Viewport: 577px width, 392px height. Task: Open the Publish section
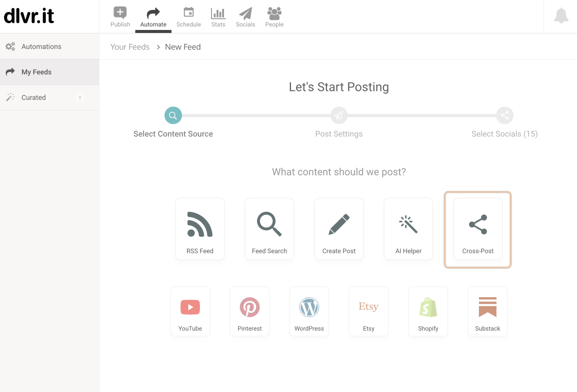pyautogui.click(x=120, y=17)
